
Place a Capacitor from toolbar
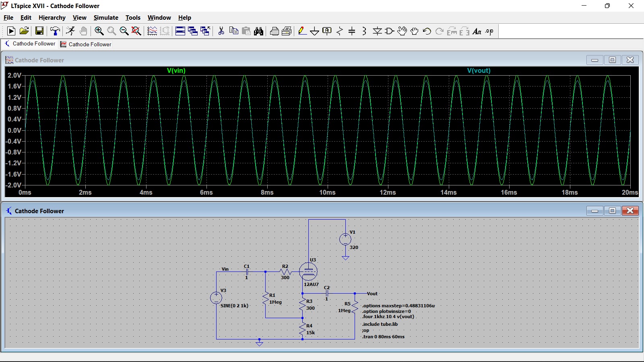(x=352, y=31)
